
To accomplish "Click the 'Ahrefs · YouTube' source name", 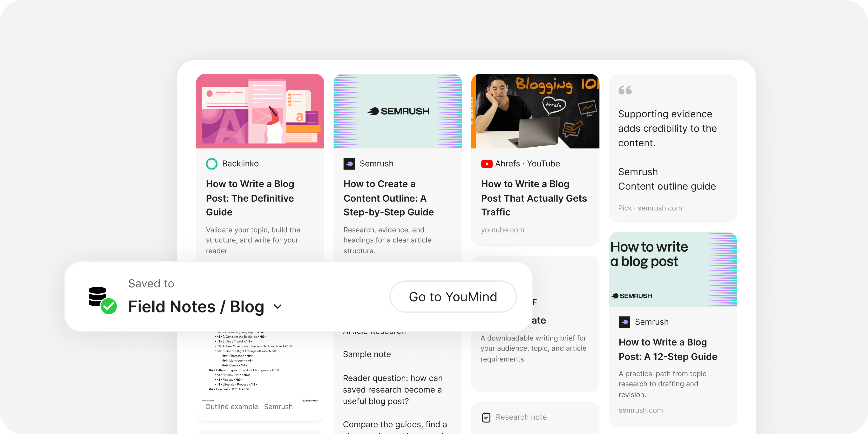I will (527, 164).
